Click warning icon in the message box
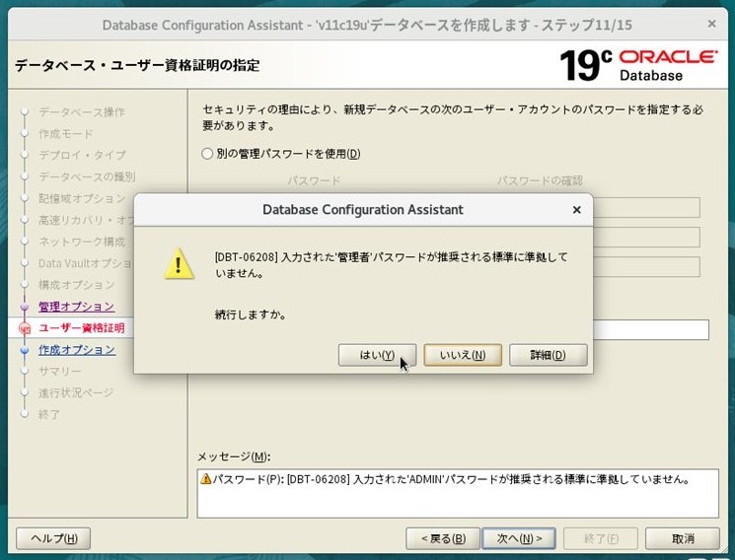Viewport: 735px width, 560px height. (206, 479)
